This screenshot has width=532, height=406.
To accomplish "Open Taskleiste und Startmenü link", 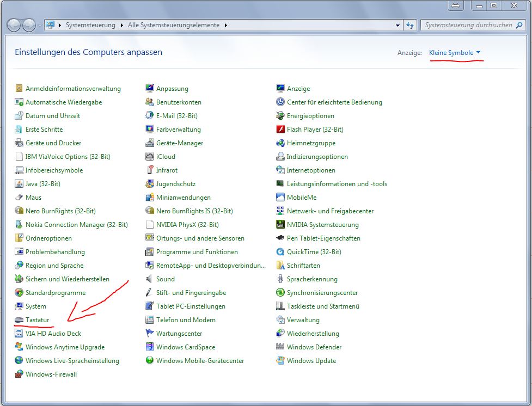I will click(x=323, y=306).
